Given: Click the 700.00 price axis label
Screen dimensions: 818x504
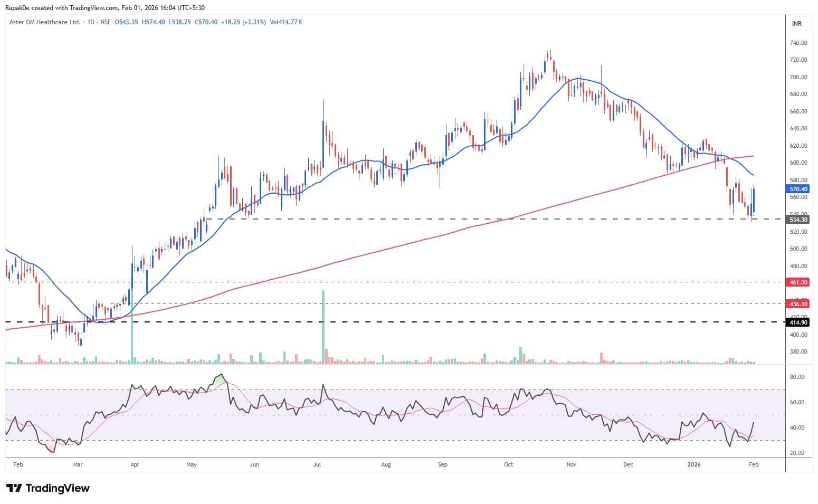Looking at the screenshot, I should point(798,78).
